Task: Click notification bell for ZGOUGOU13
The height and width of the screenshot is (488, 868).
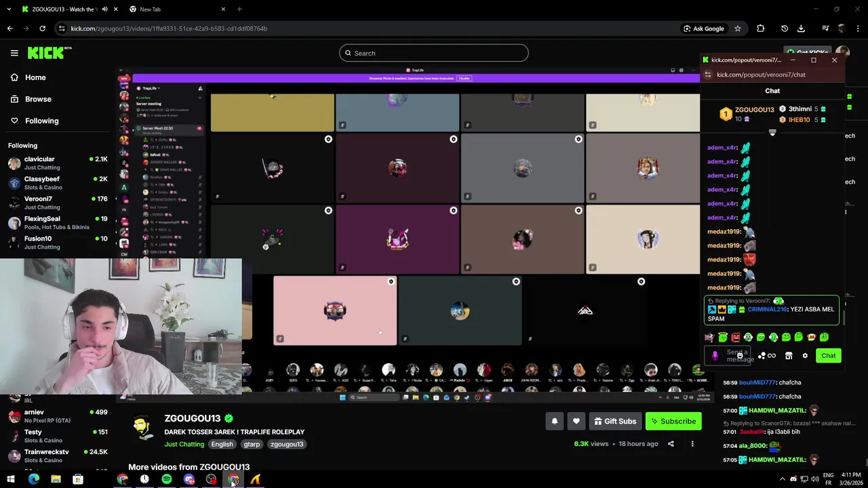Action: click(554, 421)
